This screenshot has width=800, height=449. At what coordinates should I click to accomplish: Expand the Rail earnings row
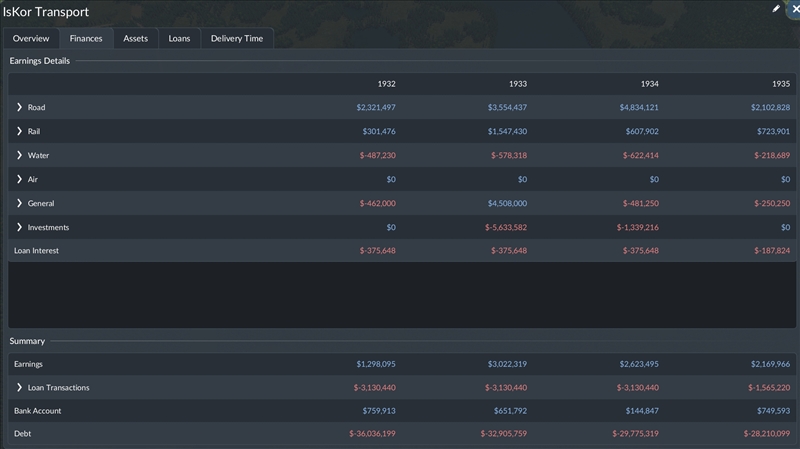point(19,131)
